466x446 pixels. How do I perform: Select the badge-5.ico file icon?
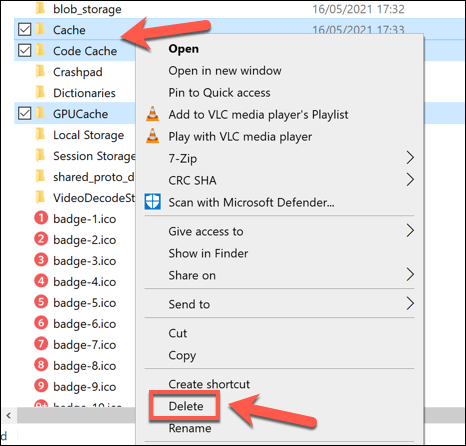[x=41, y=302]
